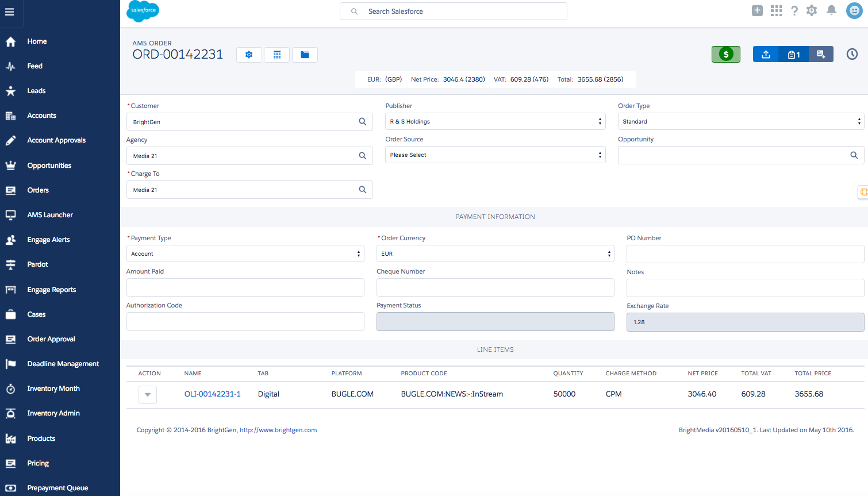The width and height of the screenshot is (868, 496).
Task: Open Opportunities in sidebar
Action: pos(49,166)
